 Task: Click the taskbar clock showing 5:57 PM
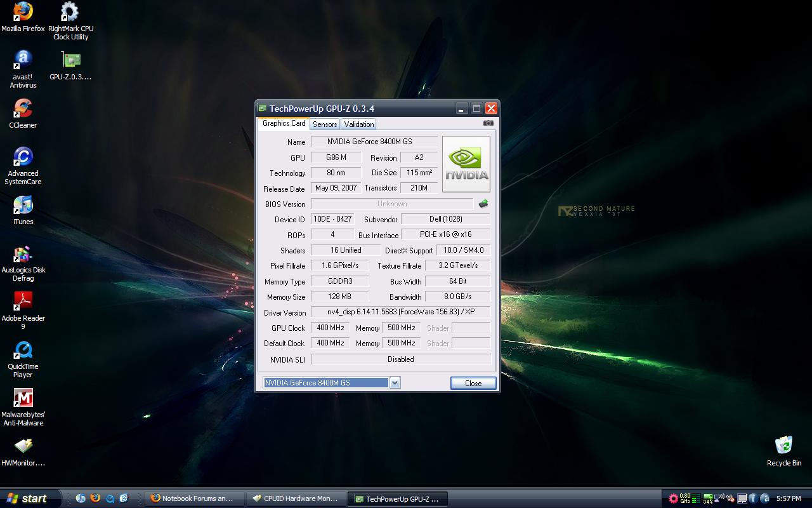pyautogui.click(x=788, y=498)
